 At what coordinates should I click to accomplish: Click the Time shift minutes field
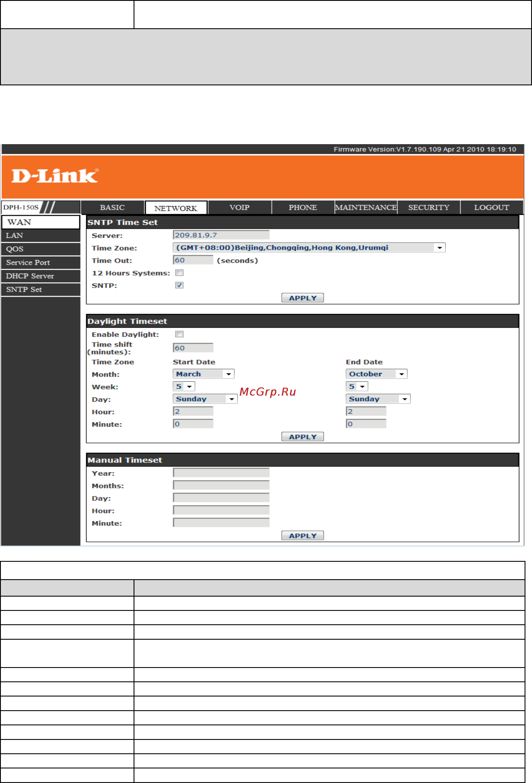(193, 348)
